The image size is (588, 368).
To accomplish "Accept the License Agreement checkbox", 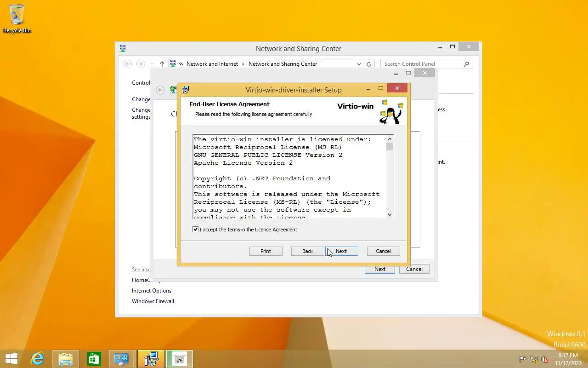I will (x=196, y=230).
